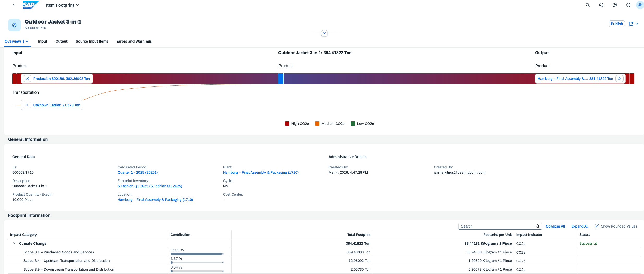Click the JK user avatar
644x274 pixels.
tap(640, 5)
